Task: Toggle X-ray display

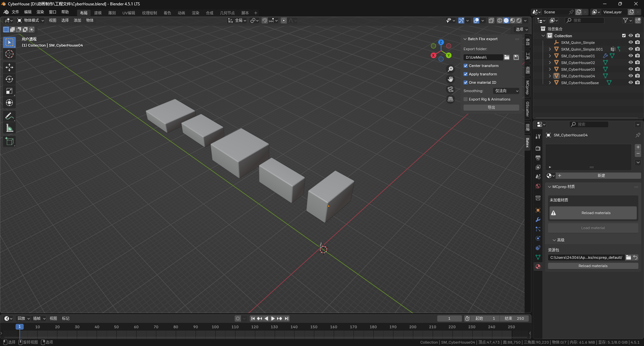Action: 491,20
